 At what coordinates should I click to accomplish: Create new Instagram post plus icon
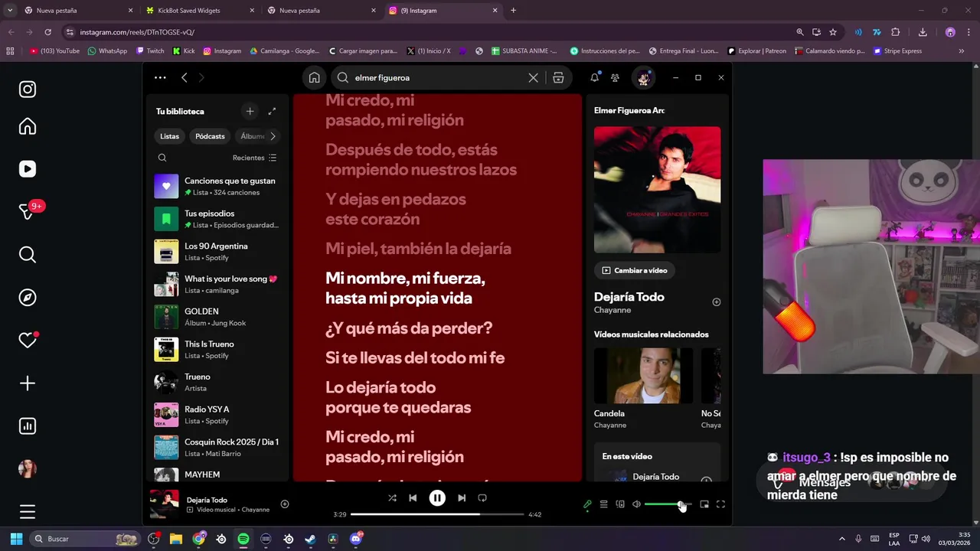coord(28,383)
